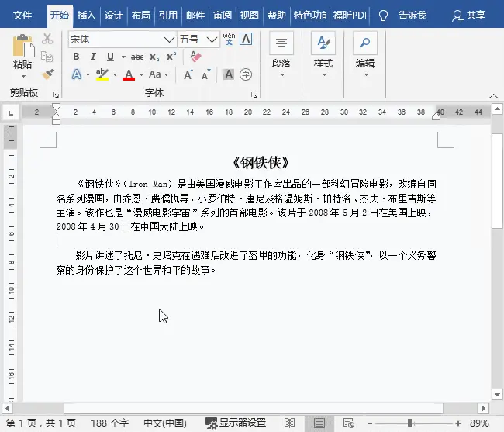
Task: Click the ruler tab selector L box
Action: click(11, 112)
